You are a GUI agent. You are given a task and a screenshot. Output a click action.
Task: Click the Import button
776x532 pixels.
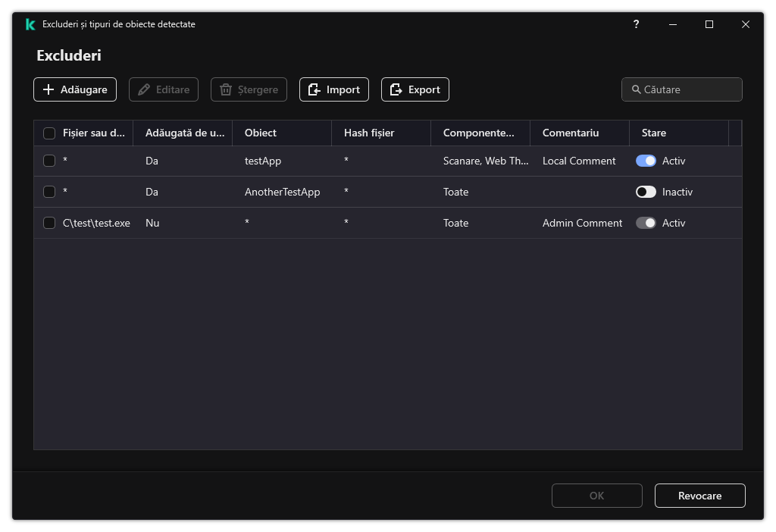point(334,89)
